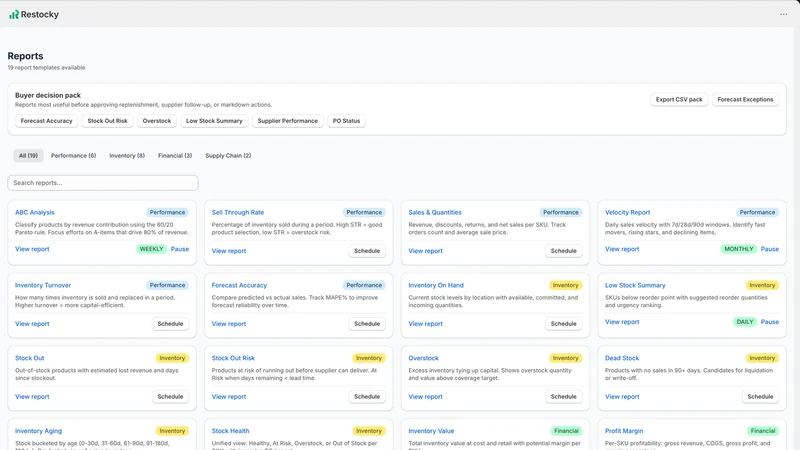Schedule the Inventory On Hand report
Screen dimensions: 800x450
pos(563,324)
